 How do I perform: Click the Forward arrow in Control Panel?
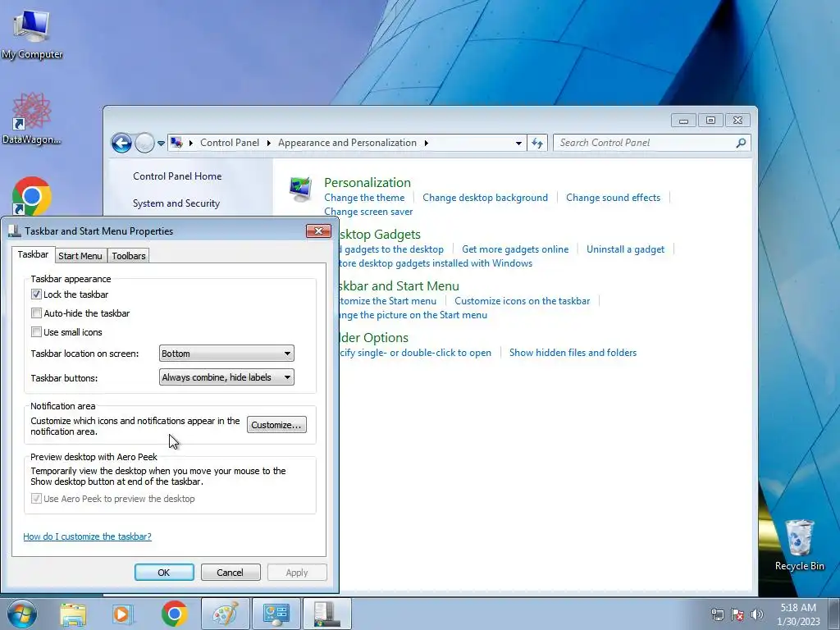tap(144, 143)
